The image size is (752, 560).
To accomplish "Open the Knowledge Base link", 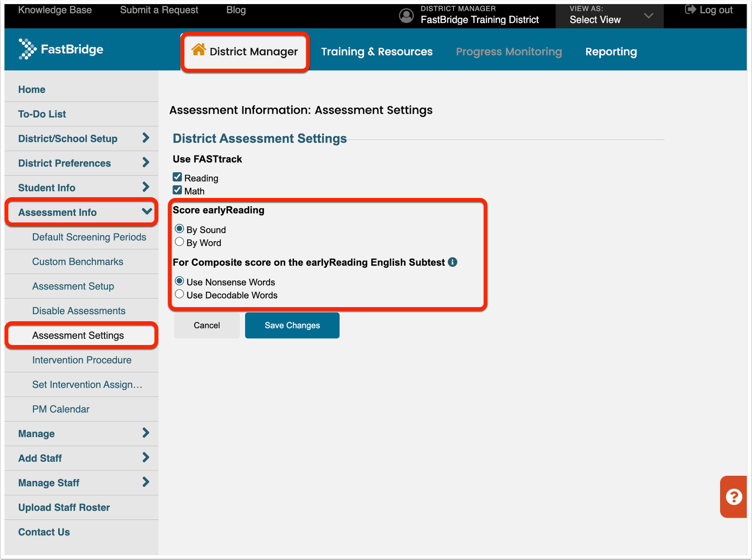I will [55, 10].
